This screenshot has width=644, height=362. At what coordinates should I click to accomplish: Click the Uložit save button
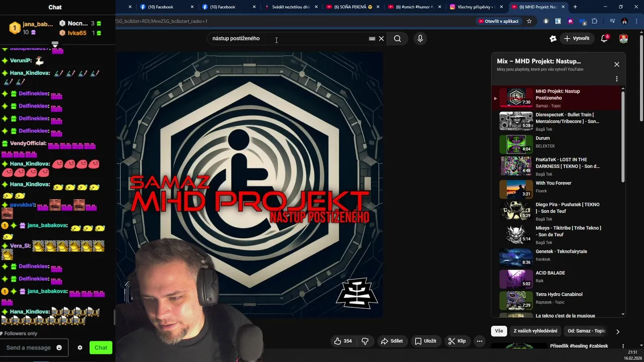click(x=426, y=341)
